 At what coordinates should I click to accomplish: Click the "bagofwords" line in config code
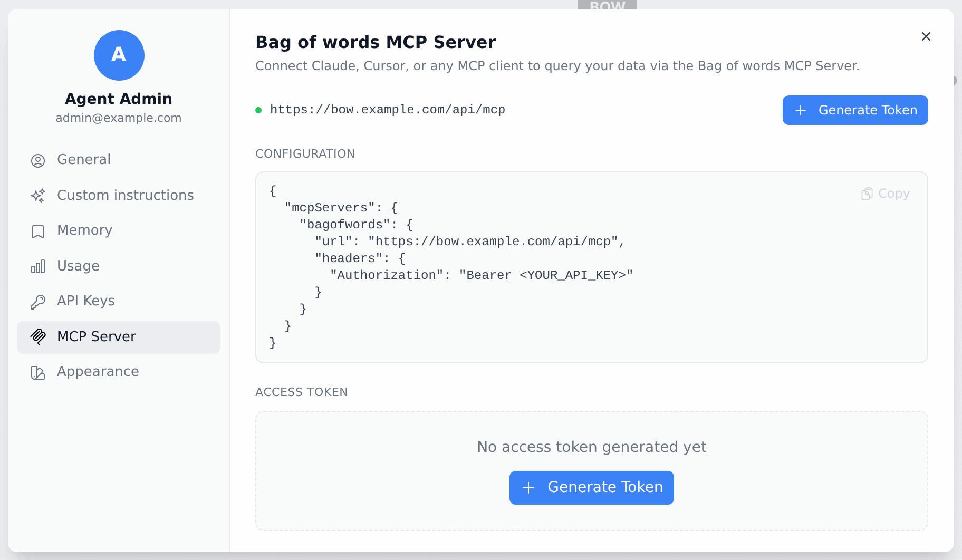[x=356, y=225]
